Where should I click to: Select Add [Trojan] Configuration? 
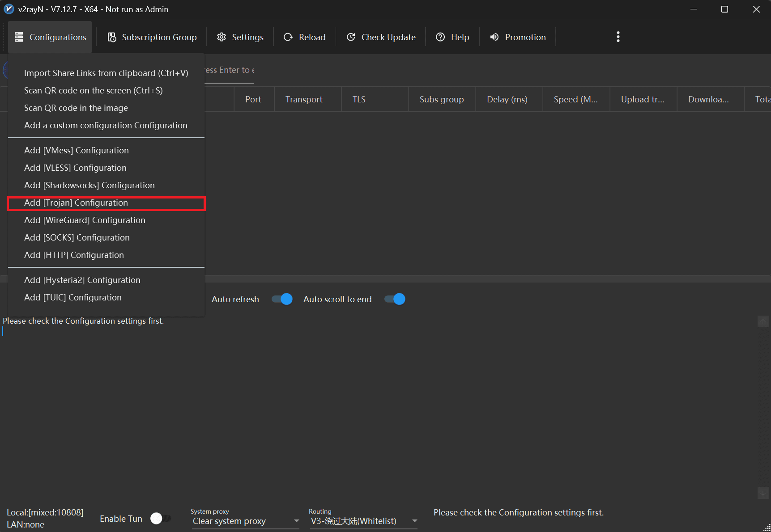(76, 203)
